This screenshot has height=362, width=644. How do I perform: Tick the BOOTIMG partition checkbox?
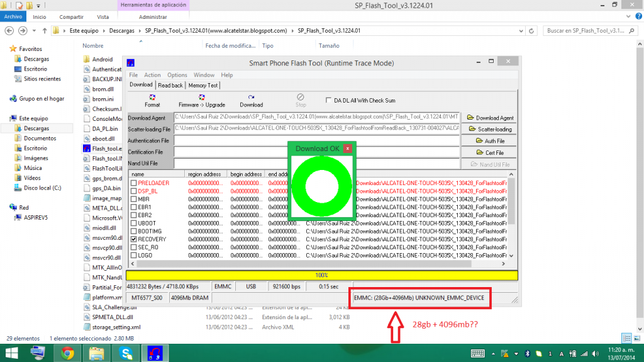pyautogui.click(x=133, y=231)
